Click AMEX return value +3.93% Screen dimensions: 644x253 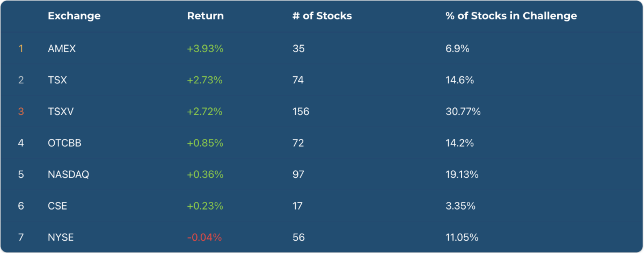coord(205,49)
